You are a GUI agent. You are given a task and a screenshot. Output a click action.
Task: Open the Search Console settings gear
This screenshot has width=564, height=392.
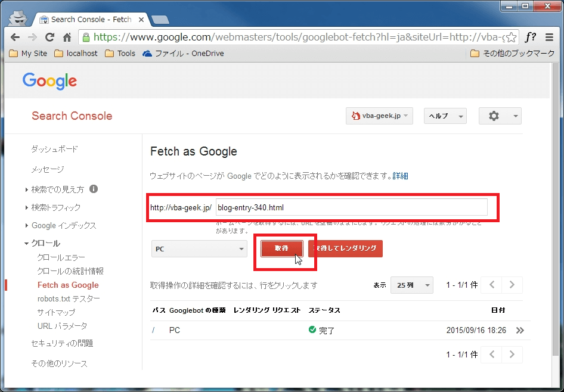click(x=495, y=116)
